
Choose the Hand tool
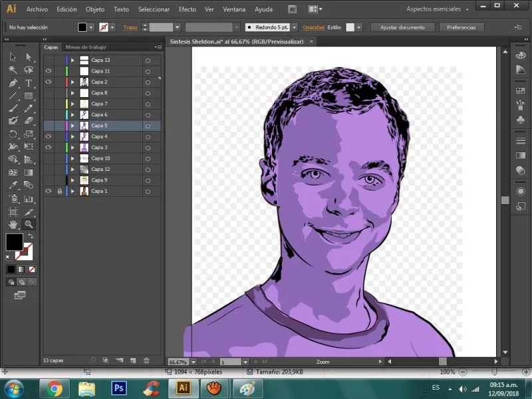pos(13,224)
